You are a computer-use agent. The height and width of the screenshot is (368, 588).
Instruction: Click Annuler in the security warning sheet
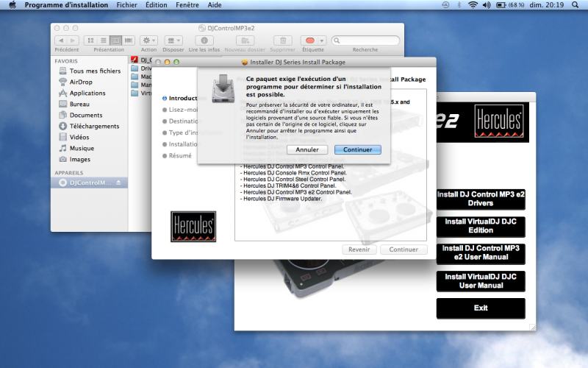pos(306,149)
